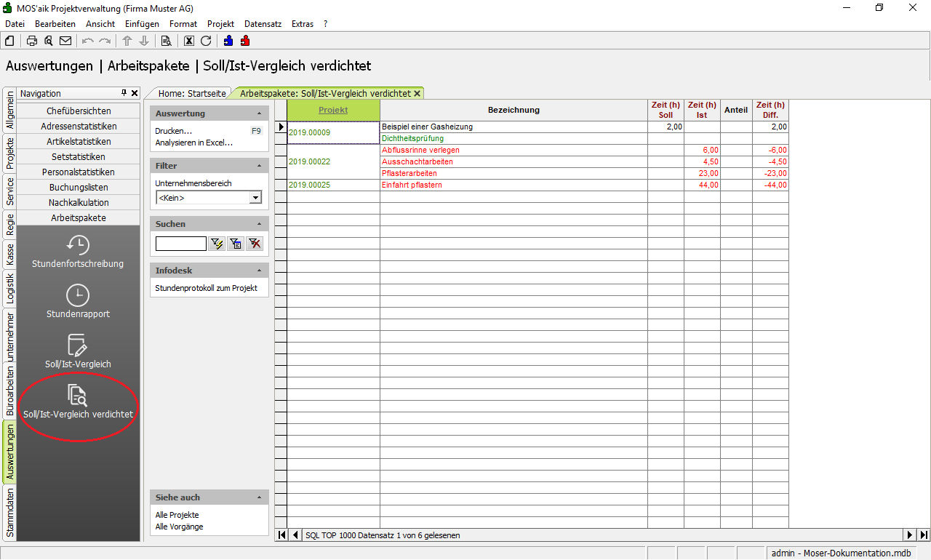Click the blue puzzle piece icon
The image size is (931, 560).
pyautogui.click(x=228, y=41)
